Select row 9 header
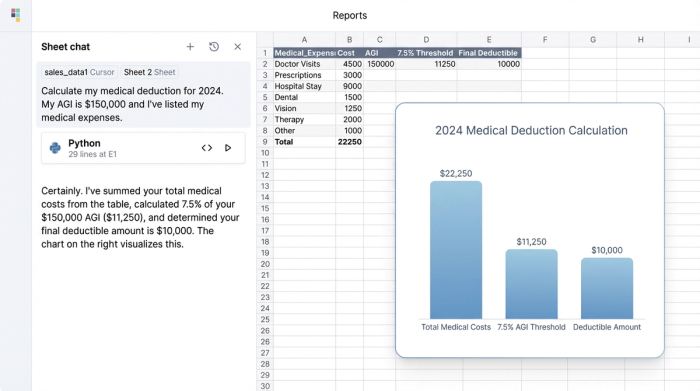This screenshot has width=700, height=391. (265, 142)
